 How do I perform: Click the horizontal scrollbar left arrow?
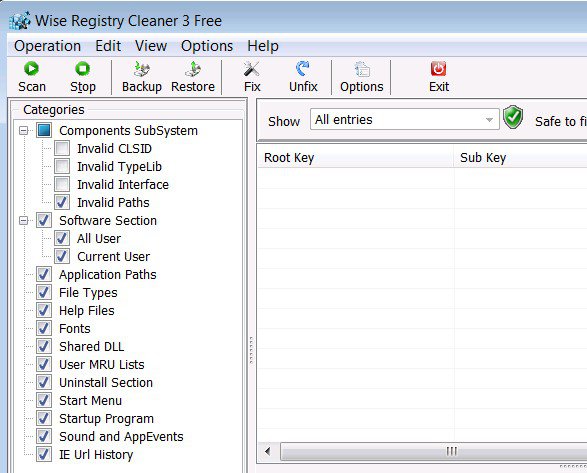tap(268, 451)
